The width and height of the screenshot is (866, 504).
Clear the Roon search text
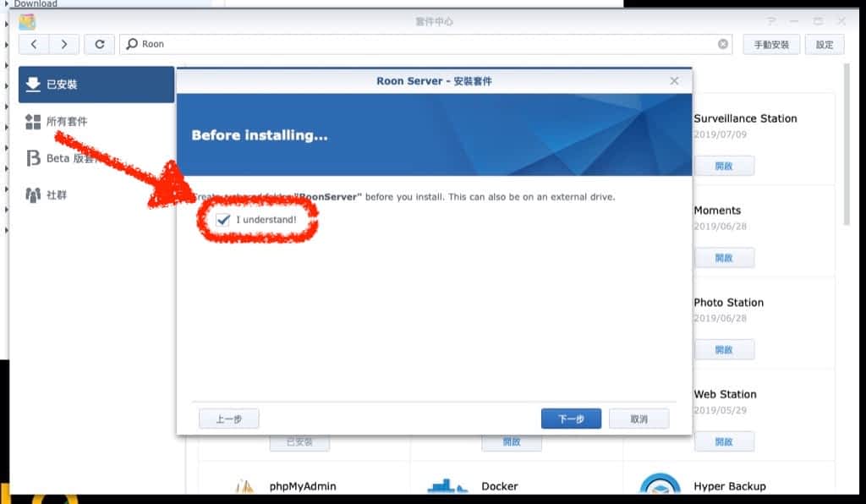(723, 44)
